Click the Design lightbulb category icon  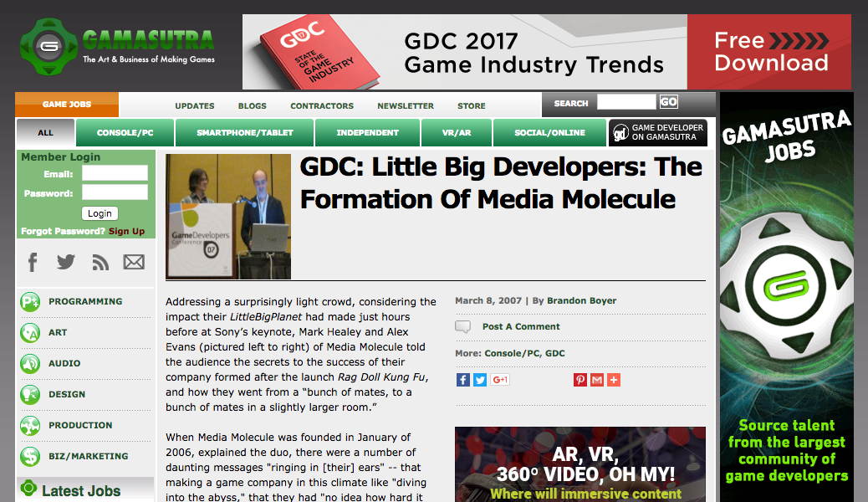tap(30, 395)
